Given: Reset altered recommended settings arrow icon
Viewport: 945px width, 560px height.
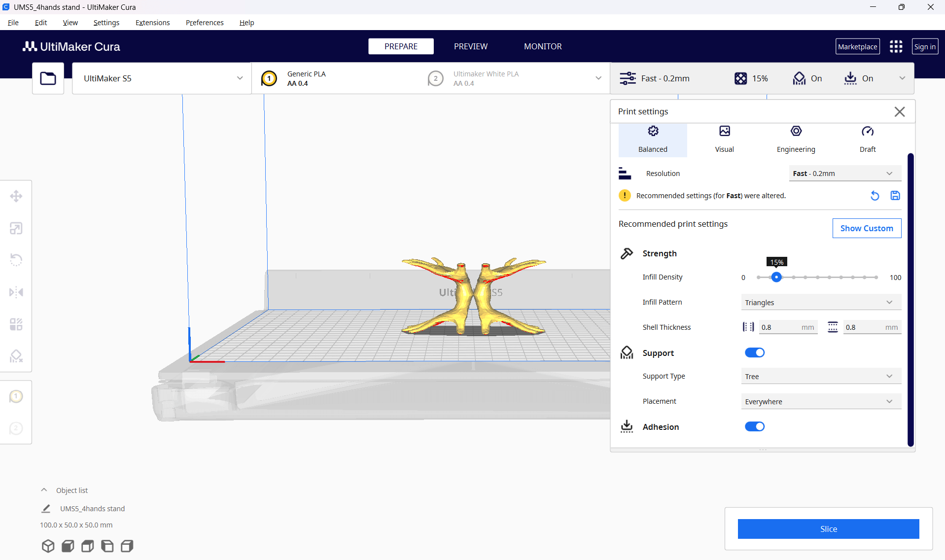Looking at the screenshot, I should click(x=875, y=196).
